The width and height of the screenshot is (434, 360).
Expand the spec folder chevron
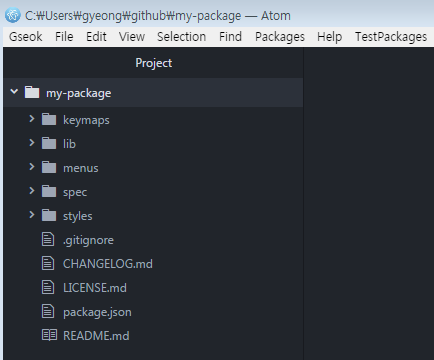(32, 191)
